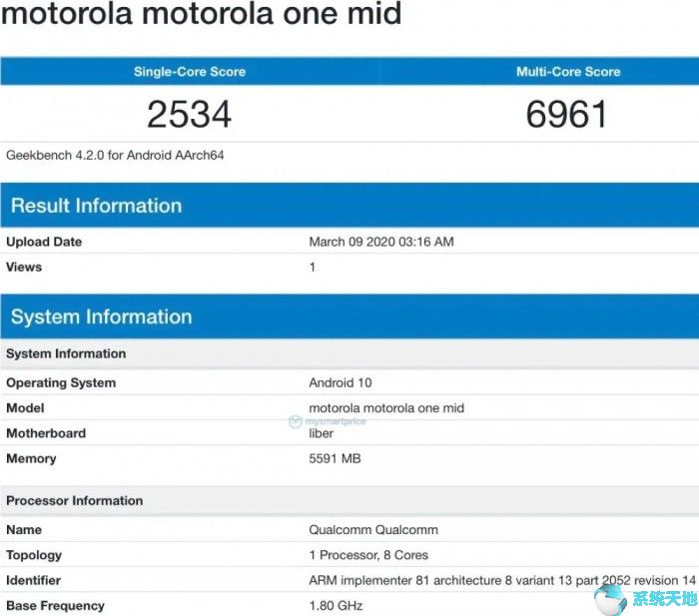Screen dimensions: 699x616
Task: Select the 'Model' row label
Action: 25,408
